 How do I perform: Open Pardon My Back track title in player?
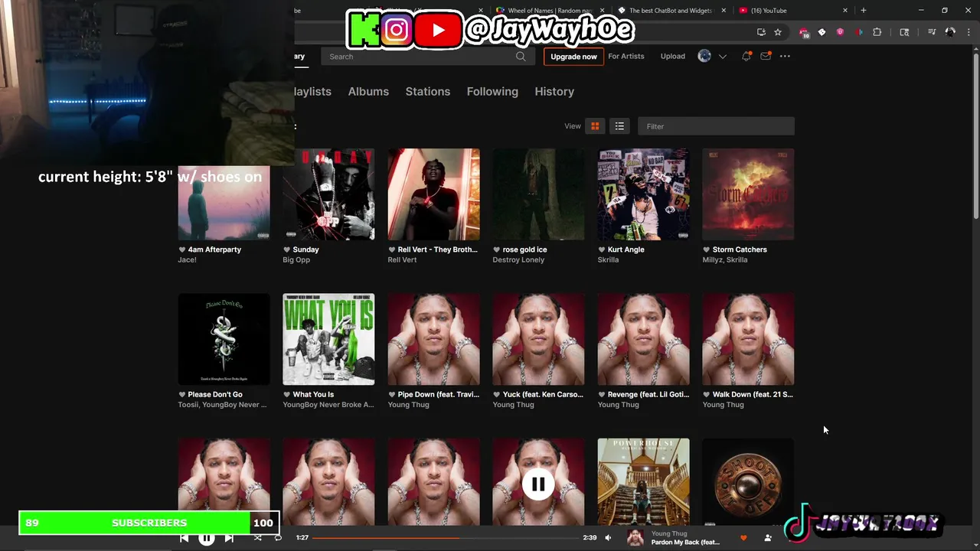tap(685, 543)
